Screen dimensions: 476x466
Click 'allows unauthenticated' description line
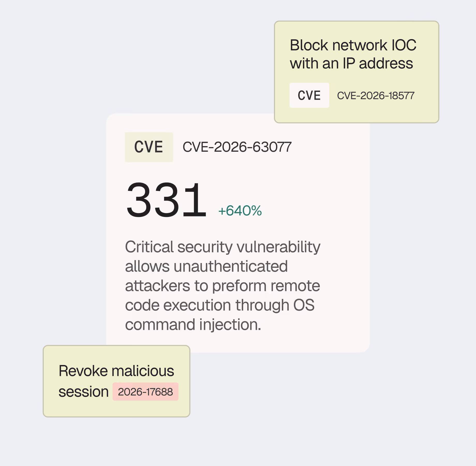click(x=206, y=266)
